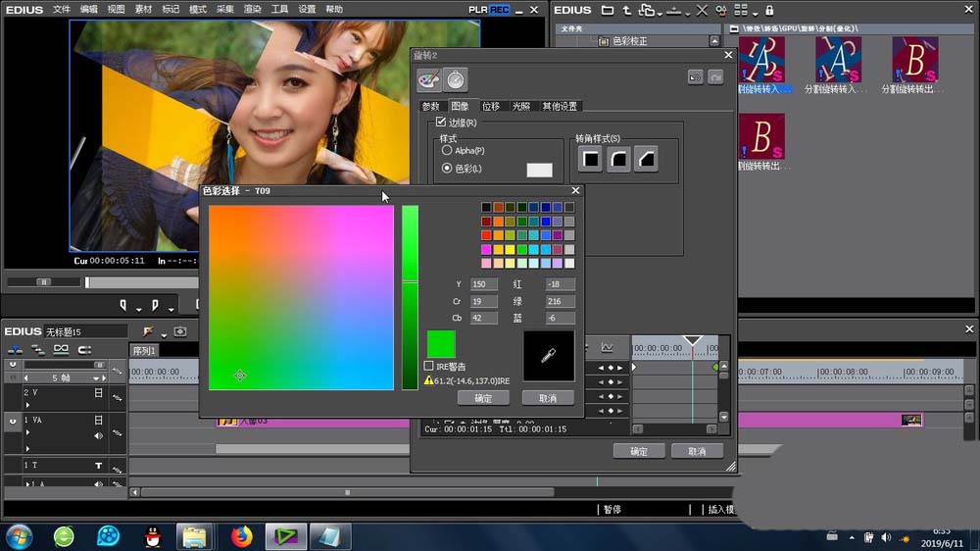Click the paint palette icon in rotate dialog
The width and height of the screenshot is (980, 551).
tap(429, 79)
